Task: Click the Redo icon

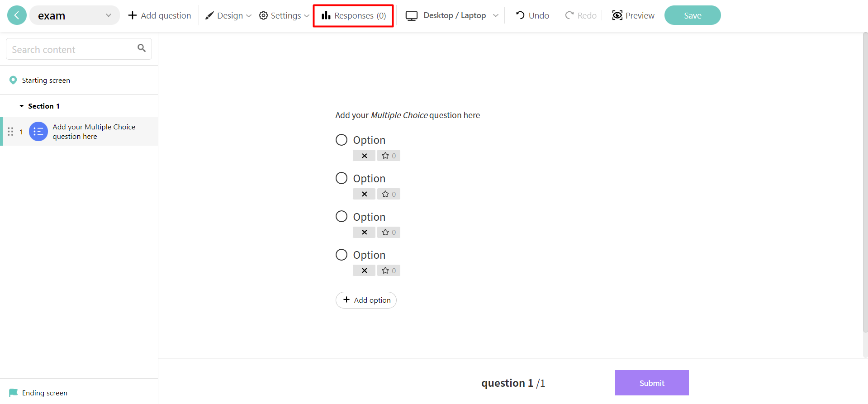Action: tap(569, 15)
